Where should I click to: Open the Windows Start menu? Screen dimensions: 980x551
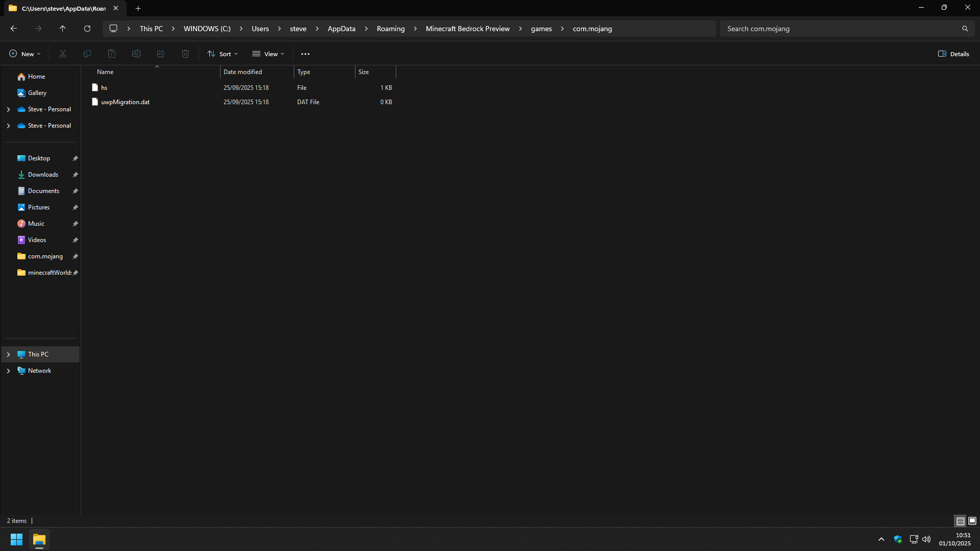click(16, 539)
